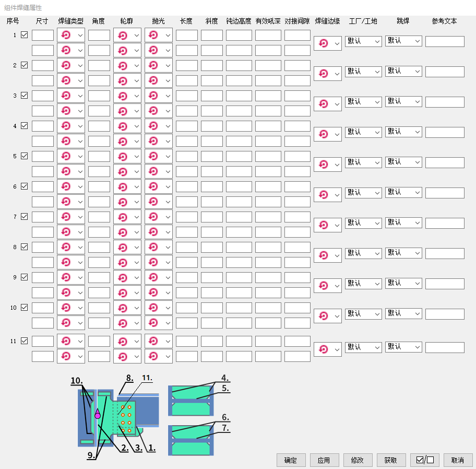Disable the checkbox next to row 11
Viewport: 476px width, 469px height.
[x=24, y=341]
